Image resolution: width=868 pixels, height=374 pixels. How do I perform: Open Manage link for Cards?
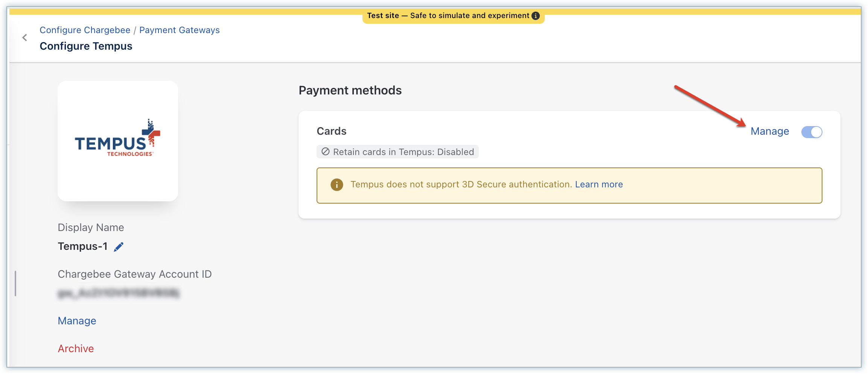pyautogui.click(x=770, y=131)
